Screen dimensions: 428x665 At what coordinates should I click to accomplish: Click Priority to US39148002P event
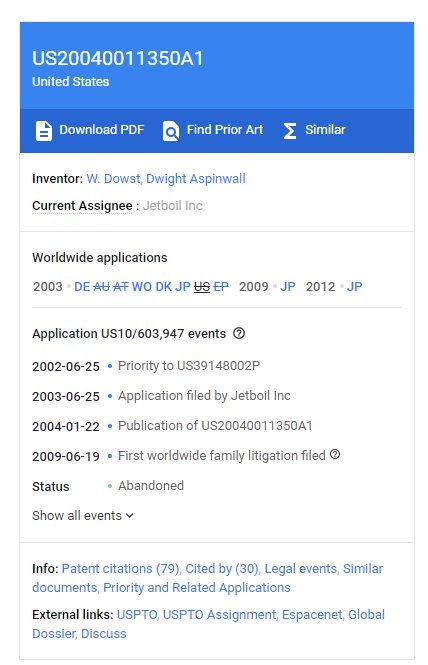tap(189, 366)
